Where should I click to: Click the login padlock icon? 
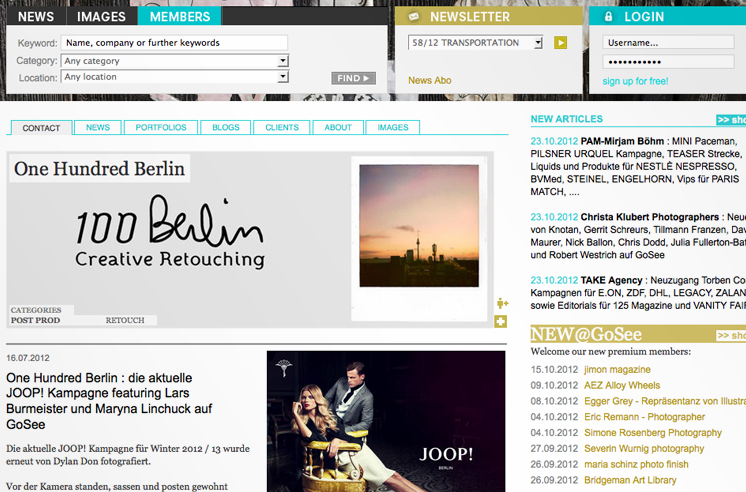[608, 17]
